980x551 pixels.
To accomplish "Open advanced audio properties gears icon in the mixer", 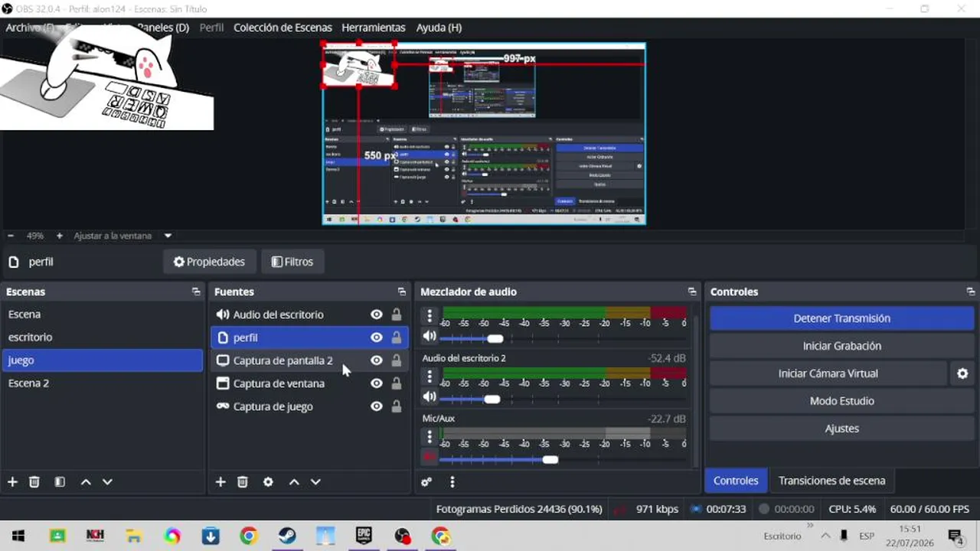I will [426, 482].
